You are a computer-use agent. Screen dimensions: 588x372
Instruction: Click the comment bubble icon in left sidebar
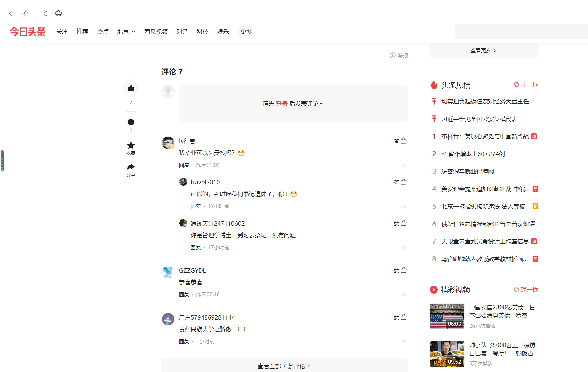[x=131, y=122]
